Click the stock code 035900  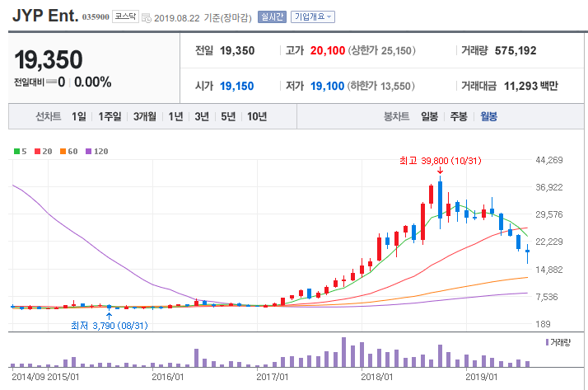pyautogui.click(x=96, y=17)
